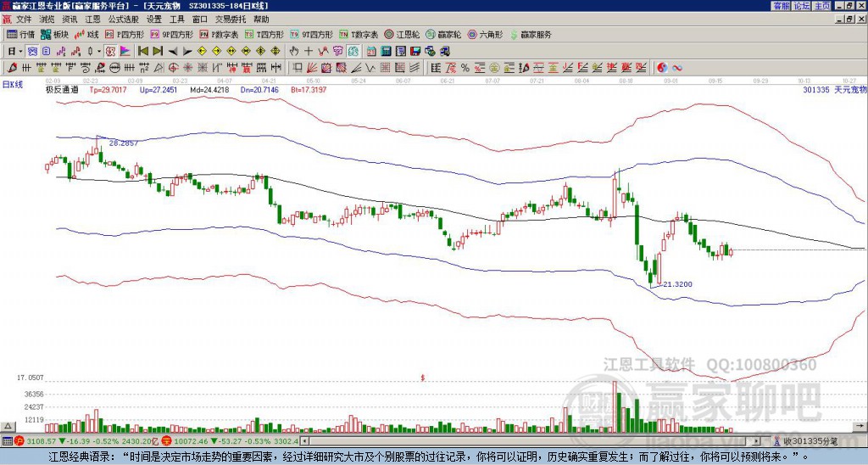Jump to last bar with green skip-forward arrow
Image resolution: width=868 pixels, height=465 pixels.
coord(158,52)
